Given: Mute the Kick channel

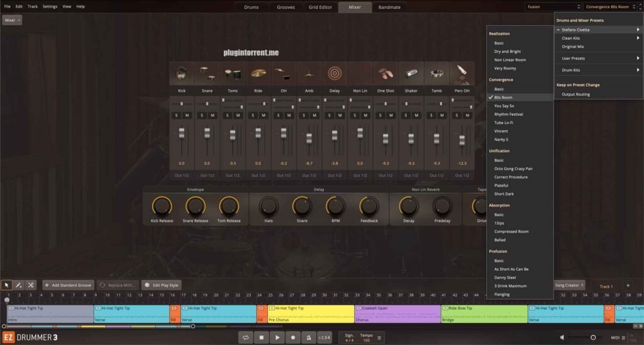Looking at the screenshot, I should coord(187,116).
